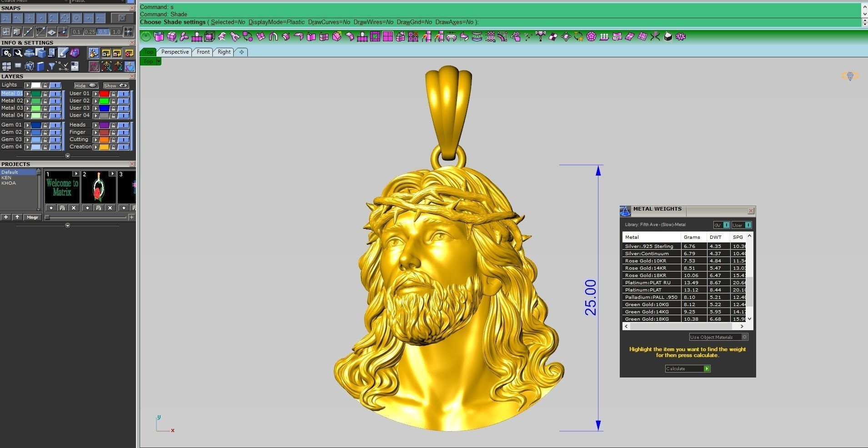Select the 45-degree angle snap icon
The width and height of the screenshot is (868, 448).
click(x=41, y=31)
